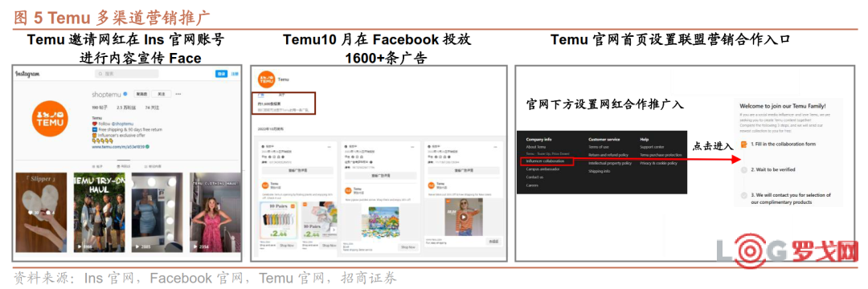
Task: View ad details on the second ad card
Action: tap(381, 176)
